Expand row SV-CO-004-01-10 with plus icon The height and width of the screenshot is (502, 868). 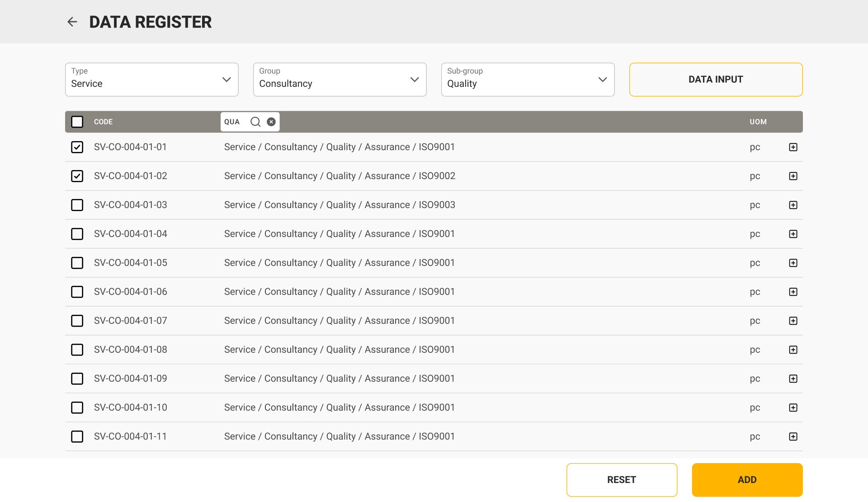click(x=793, y=407)
